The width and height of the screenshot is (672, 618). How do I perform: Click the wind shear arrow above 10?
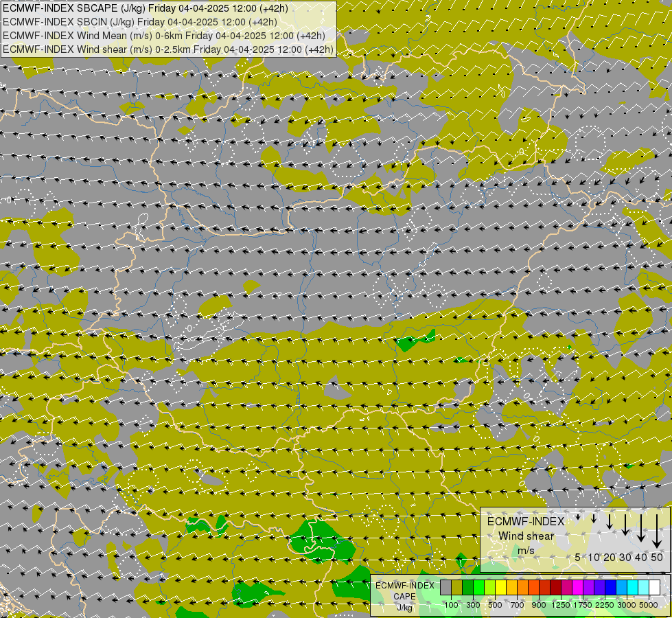(594, 518)
